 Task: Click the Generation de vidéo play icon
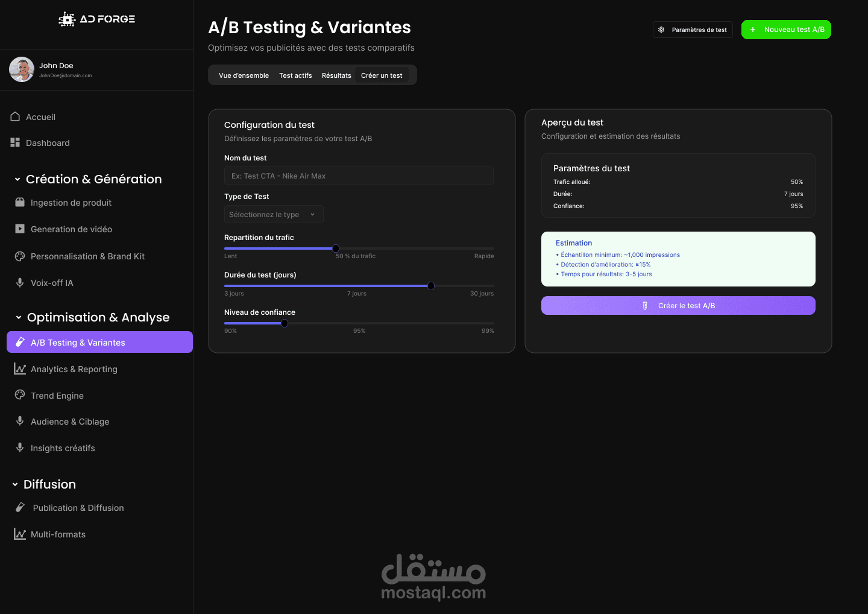(20, 229)
